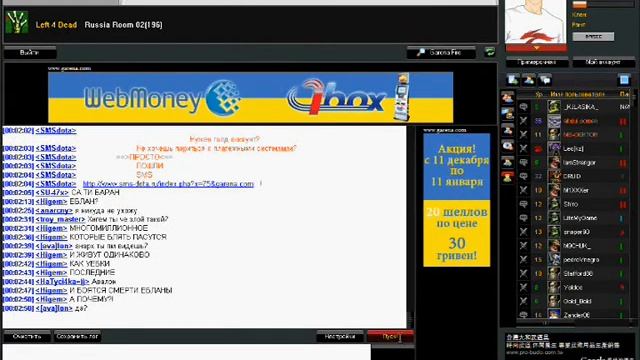Screen dimensions: 640x360
Task: Click the Выйти exit button
Action: [x=29, y=53]
